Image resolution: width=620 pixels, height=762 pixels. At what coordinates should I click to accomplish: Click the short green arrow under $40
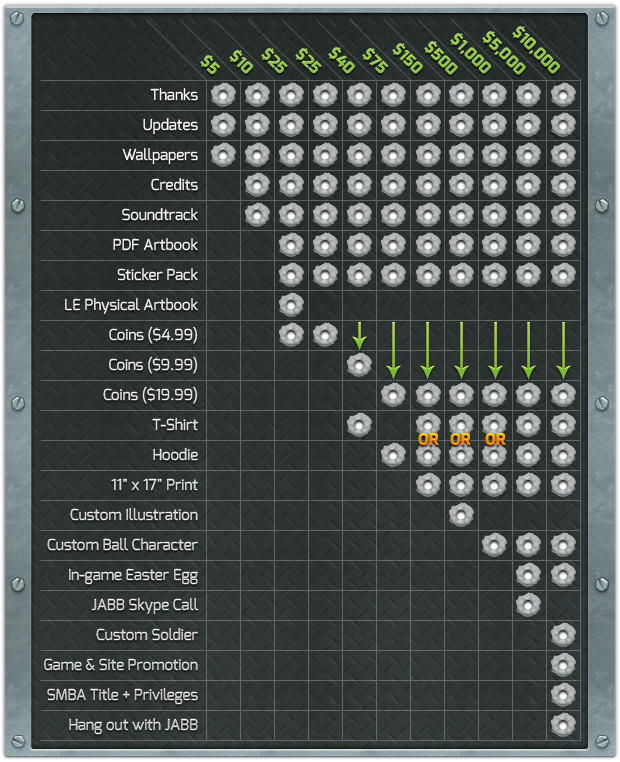[359, 336]
